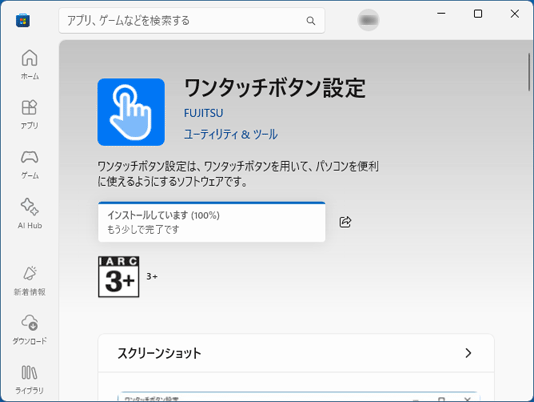Click the スクリーンショット heading

[x=159, y=353]
